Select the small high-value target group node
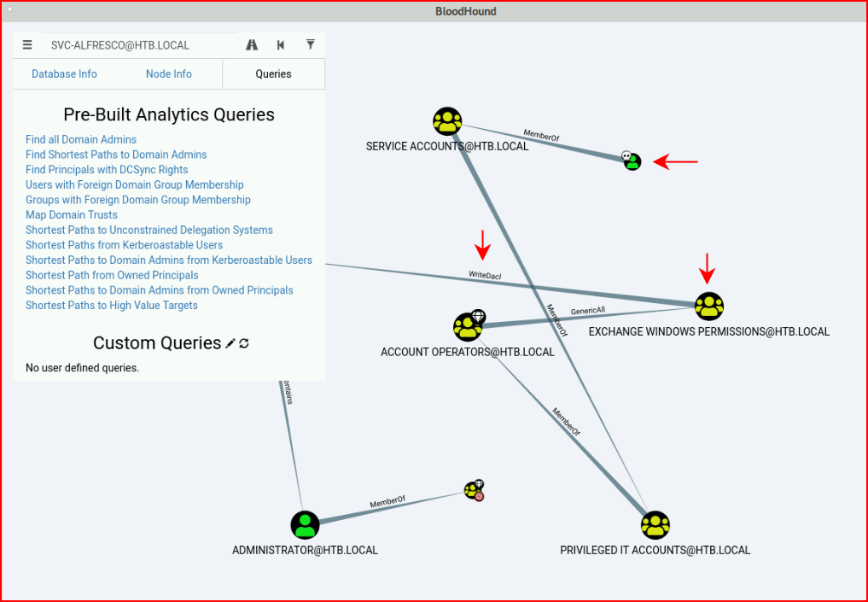Image resolution: width=868 pixels, height=602 pixels. [x=474, y=490]
